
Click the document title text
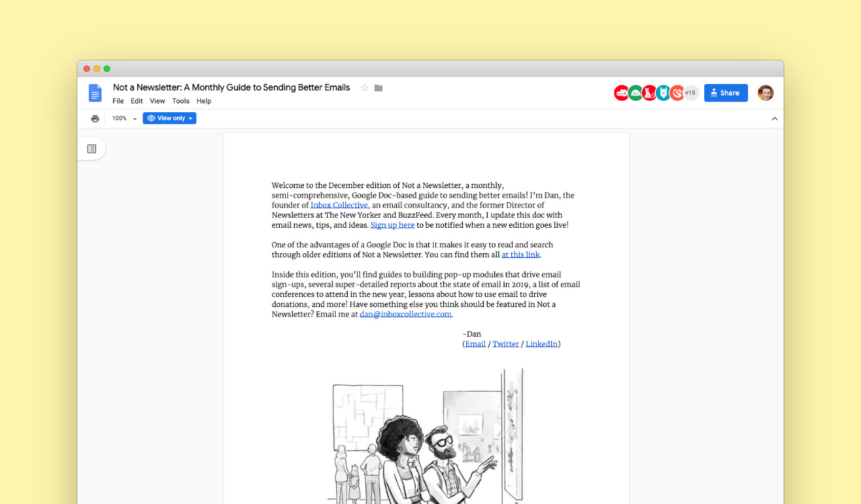tap(231, 87)
